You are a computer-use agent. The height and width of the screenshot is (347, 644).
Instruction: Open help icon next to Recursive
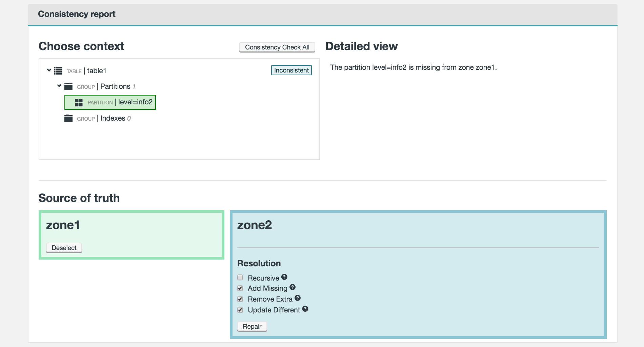(284, 277)
